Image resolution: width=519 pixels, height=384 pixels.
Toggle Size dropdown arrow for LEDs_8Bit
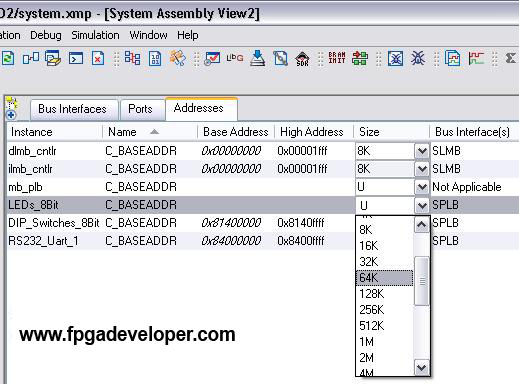[x=422, y=205]
